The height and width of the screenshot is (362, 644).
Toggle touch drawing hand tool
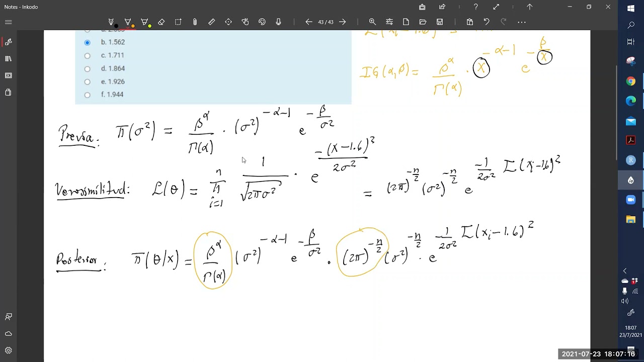click(245, 22)
